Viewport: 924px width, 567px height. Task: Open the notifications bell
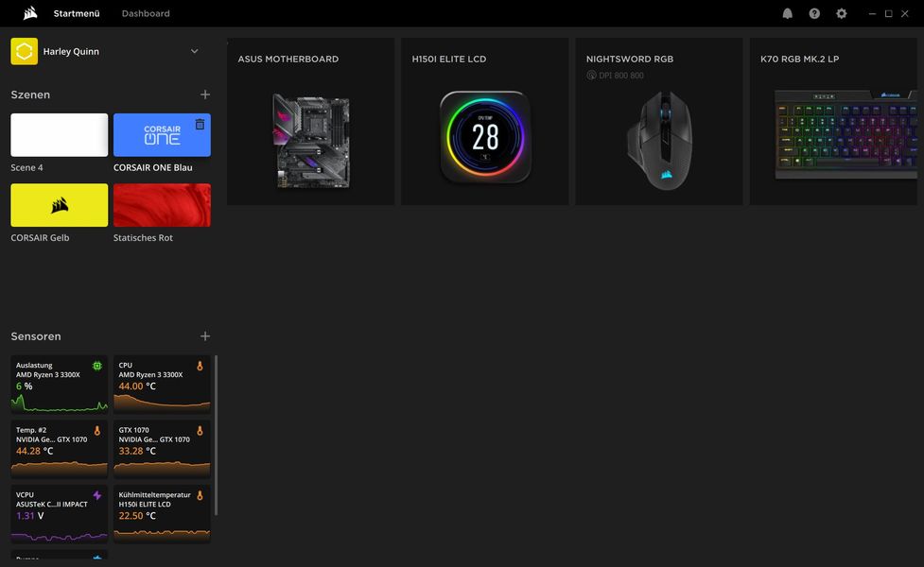tap(787, 13)
